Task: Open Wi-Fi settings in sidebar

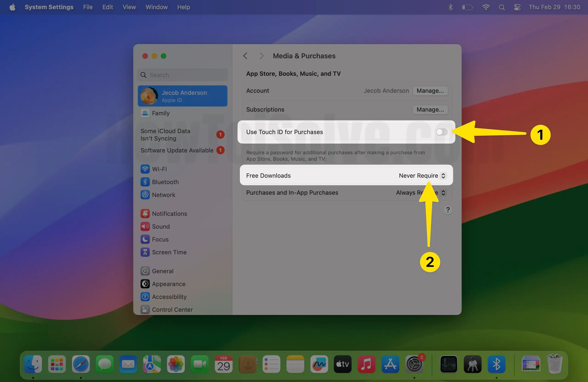Action: 159,169
